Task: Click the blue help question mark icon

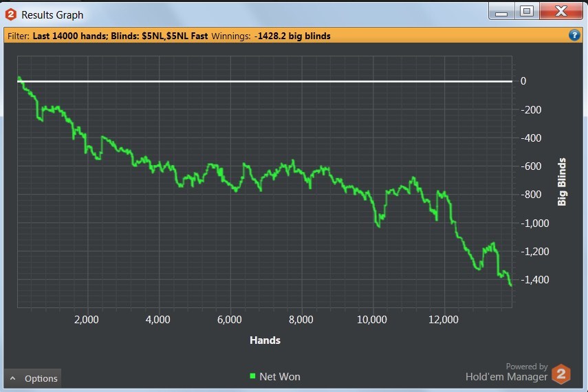Action: [x=574, y=35]
